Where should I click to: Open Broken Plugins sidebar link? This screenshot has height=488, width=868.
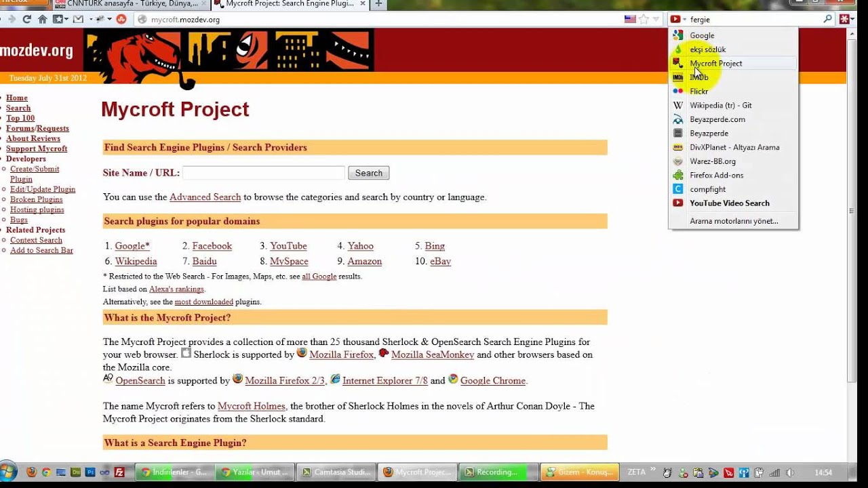(x=37, y=199)
